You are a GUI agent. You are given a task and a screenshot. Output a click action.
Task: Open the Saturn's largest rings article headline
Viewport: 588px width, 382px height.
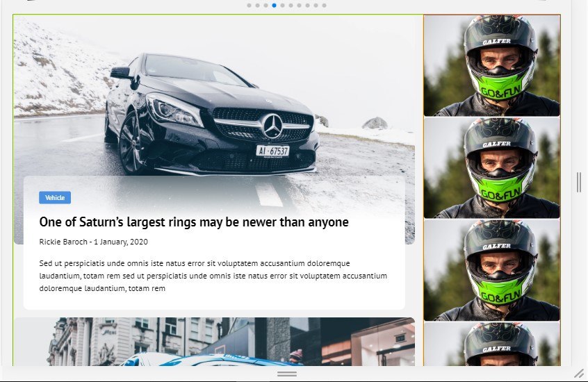[194, 222]
